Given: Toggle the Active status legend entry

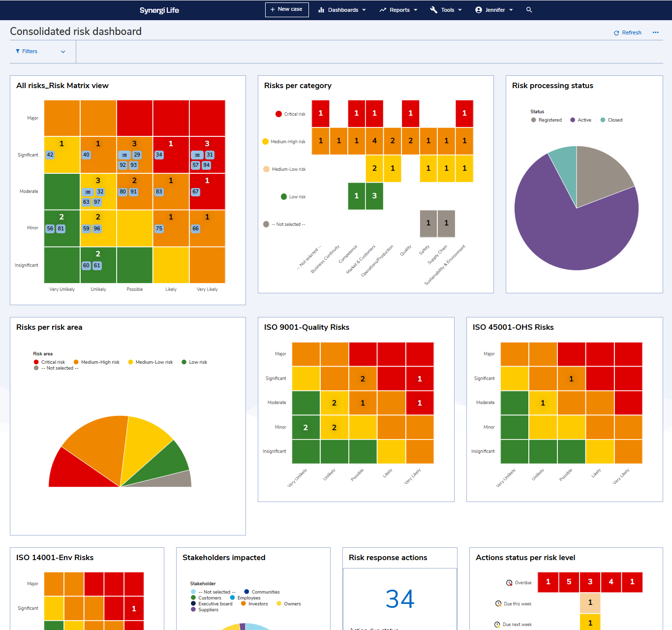Looking at the screenshot, I should click(580, 120).
